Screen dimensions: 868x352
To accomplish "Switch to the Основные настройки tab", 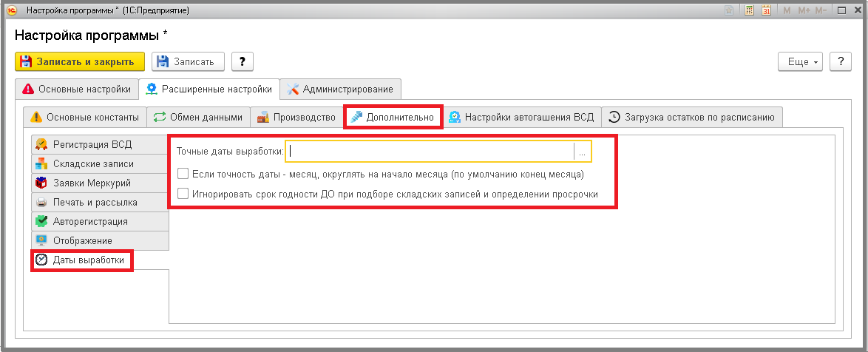I will 76,89.
